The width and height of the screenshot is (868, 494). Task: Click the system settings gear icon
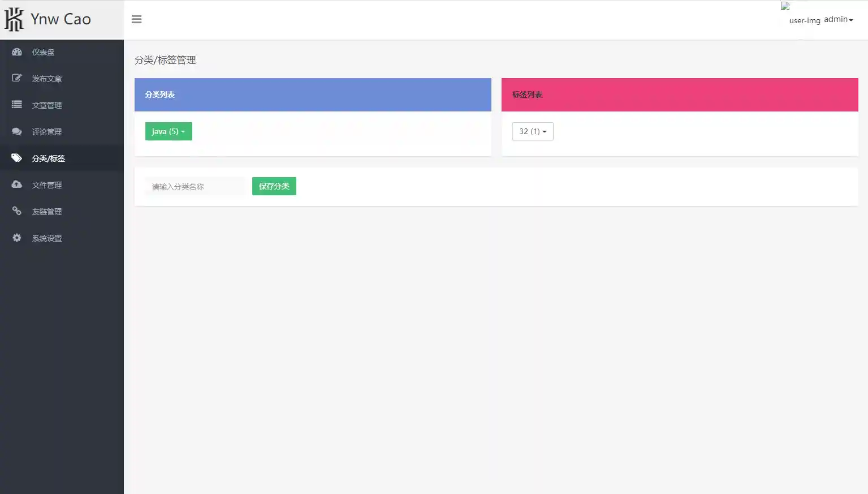pos(17,238)
